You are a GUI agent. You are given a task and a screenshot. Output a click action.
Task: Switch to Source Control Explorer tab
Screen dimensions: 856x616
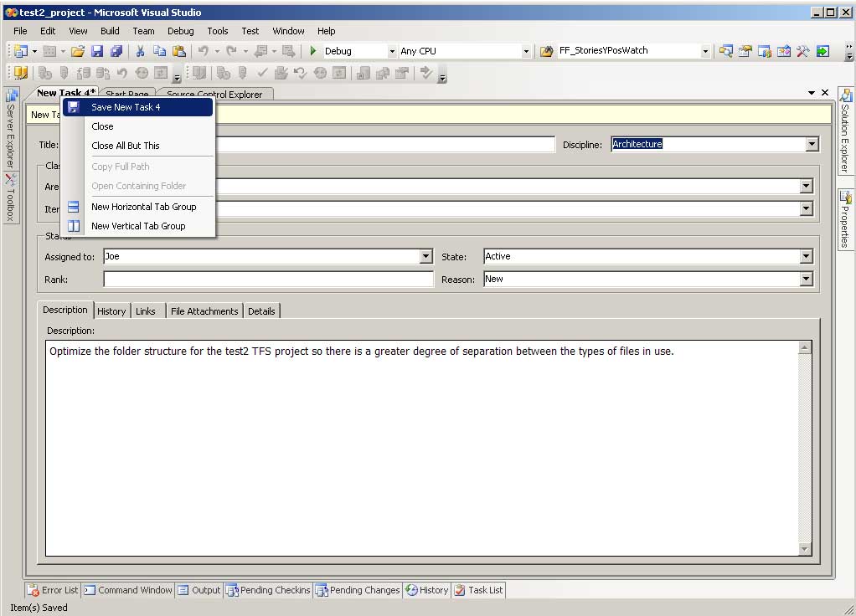pos(214,95)
